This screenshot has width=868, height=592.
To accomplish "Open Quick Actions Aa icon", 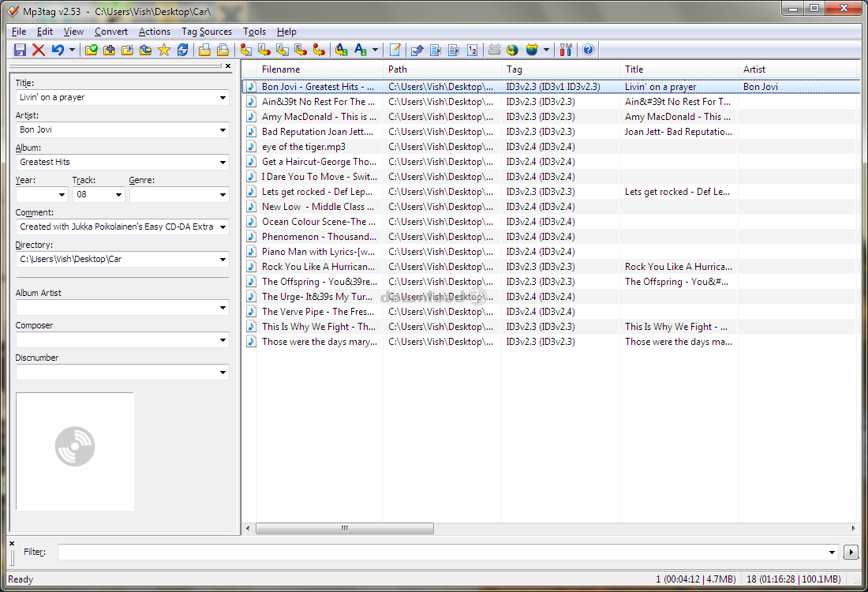I will point(361,50).
